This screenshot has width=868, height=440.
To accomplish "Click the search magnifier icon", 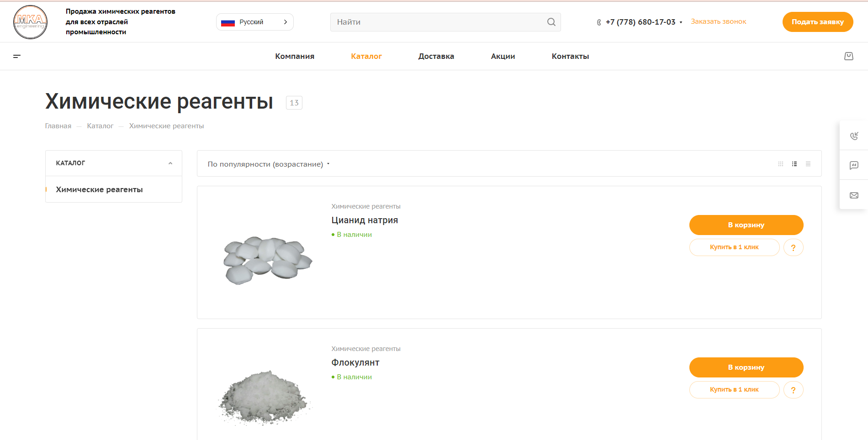I will (x=551, y=22).
